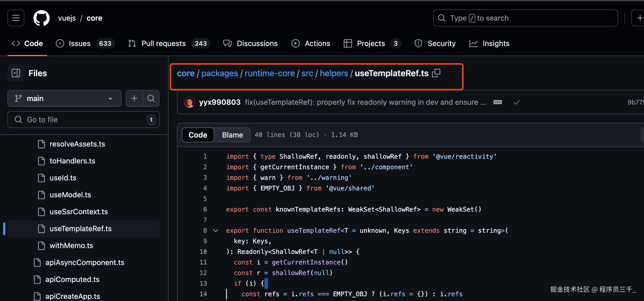
Task: Copy file path with copy icon
Action: click(x=436, y=73)
